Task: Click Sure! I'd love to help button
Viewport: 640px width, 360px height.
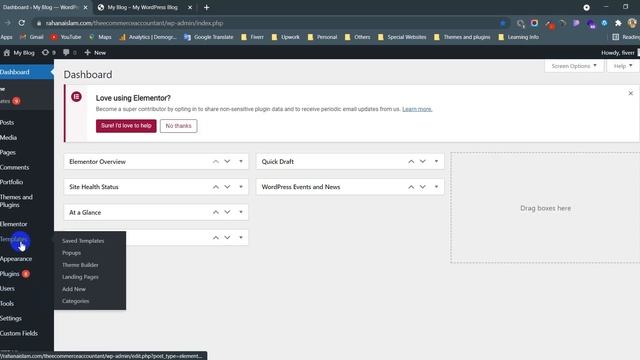Action: 126,126
